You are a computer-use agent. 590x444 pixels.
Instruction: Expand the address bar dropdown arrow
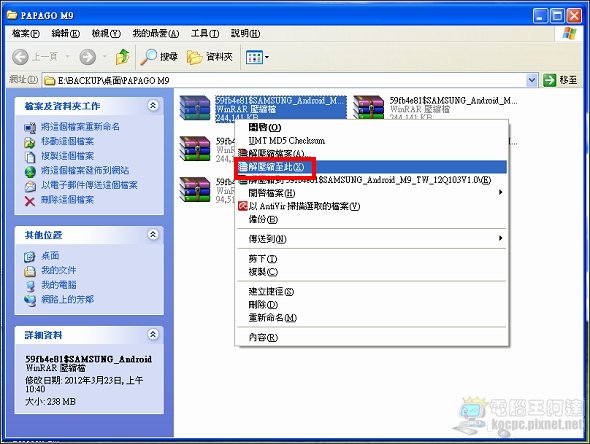point(531,80)
